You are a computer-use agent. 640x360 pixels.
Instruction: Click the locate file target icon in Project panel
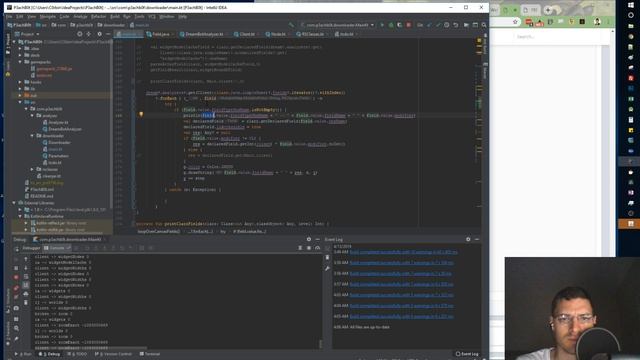pyautogui.click(x=80, y=34)
